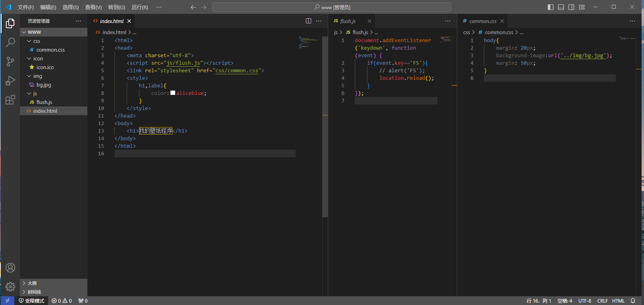This screenshot has width=644, height=305.
Task: Click 受限模式 restricted mode in status bar
Action: (31, 301)
